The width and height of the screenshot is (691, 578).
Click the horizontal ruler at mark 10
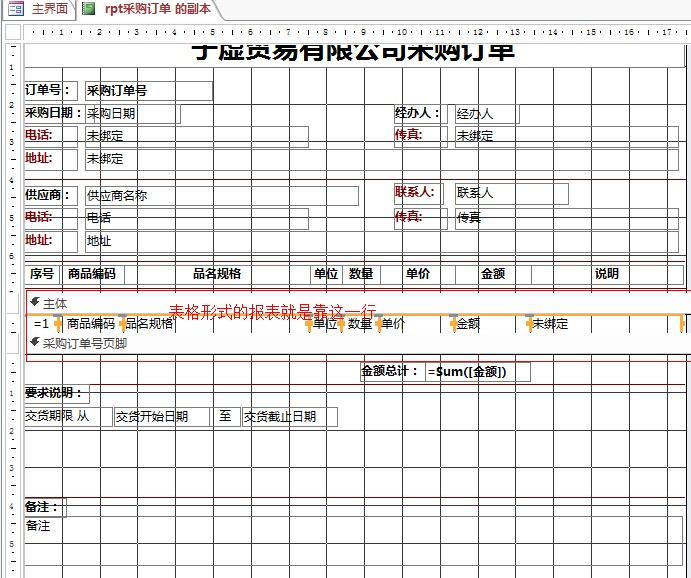tap(402, 32)
